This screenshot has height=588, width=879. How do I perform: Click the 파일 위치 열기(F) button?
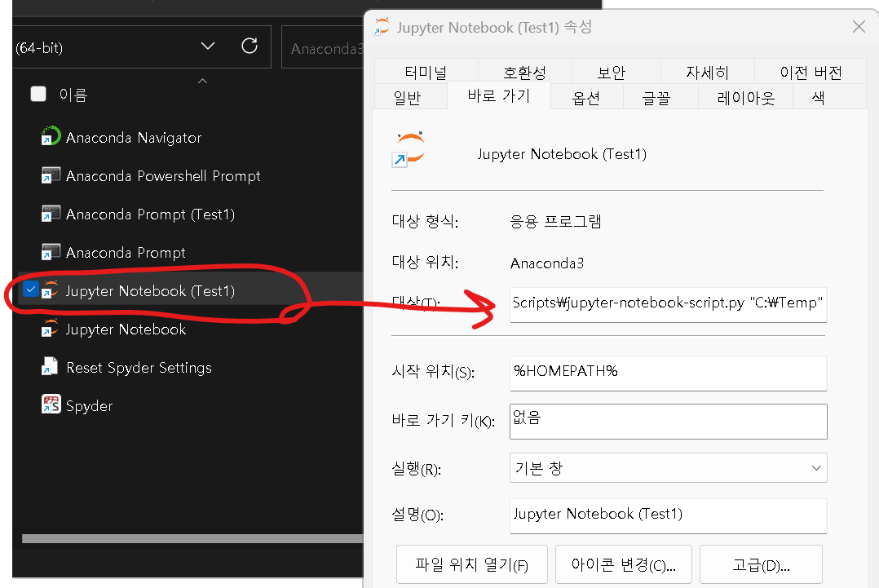tap(471, 564)
